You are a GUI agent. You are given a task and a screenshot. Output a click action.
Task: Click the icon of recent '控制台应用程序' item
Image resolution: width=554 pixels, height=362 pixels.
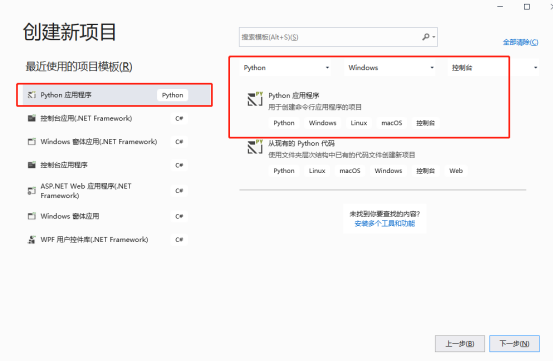32,165
